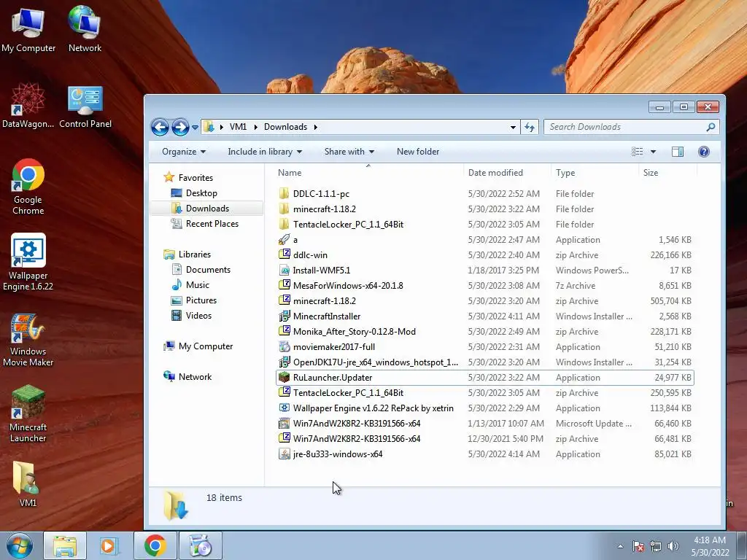Select Recent Places in the navigation pane
Viewport: 747px width, 560px height.
tap(212, 223)
